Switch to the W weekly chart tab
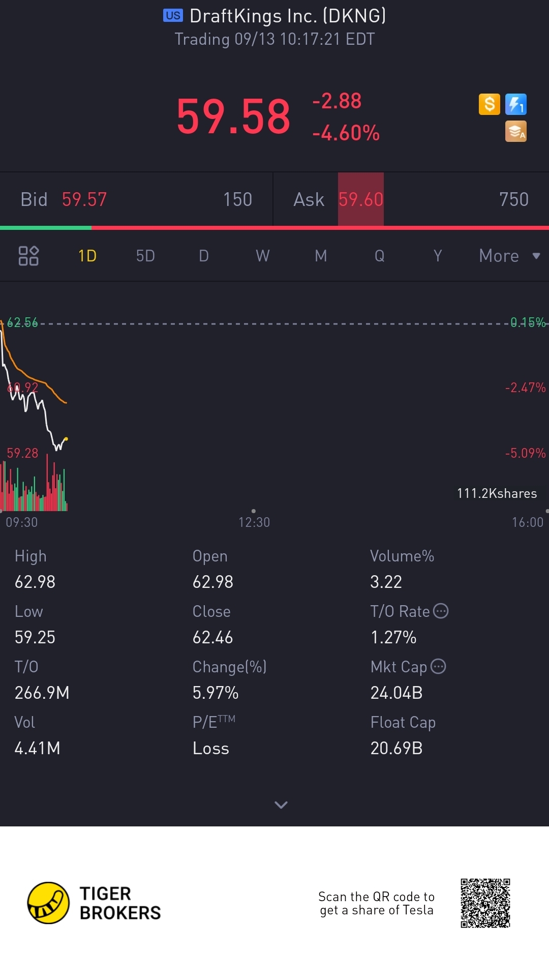Viewport: 549px width, 980px height. [x=262, y=256]
